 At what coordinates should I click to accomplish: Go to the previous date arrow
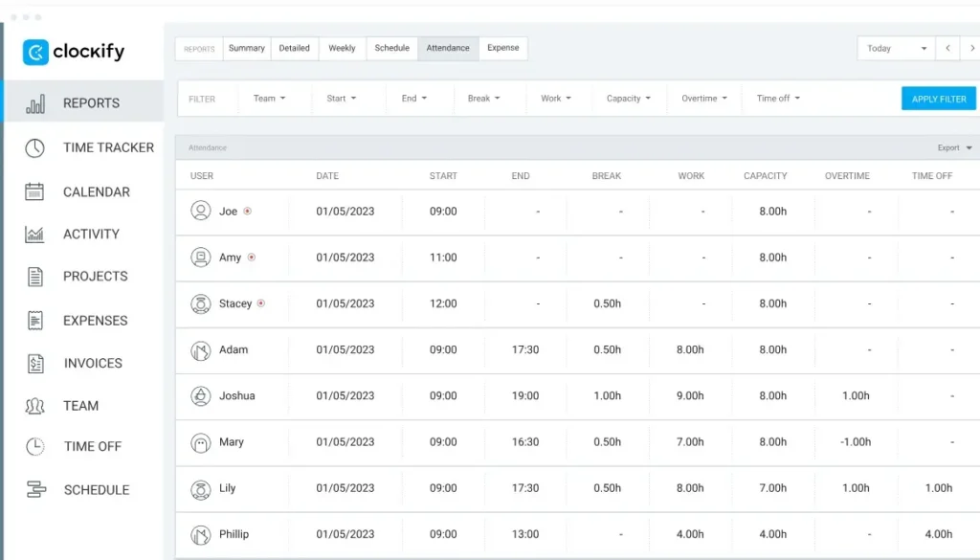(947, 49)
